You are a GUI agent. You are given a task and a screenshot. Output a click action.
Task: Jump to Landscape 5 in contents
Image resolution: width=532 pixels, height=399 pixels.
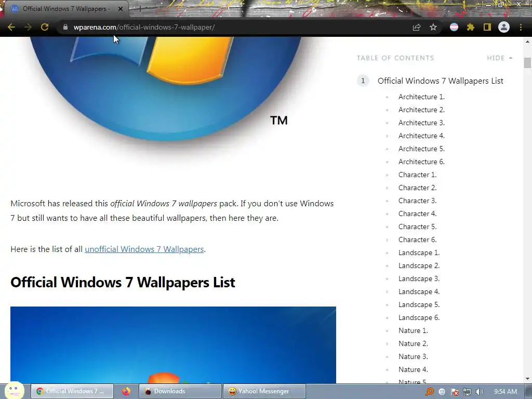coord(419,304)
